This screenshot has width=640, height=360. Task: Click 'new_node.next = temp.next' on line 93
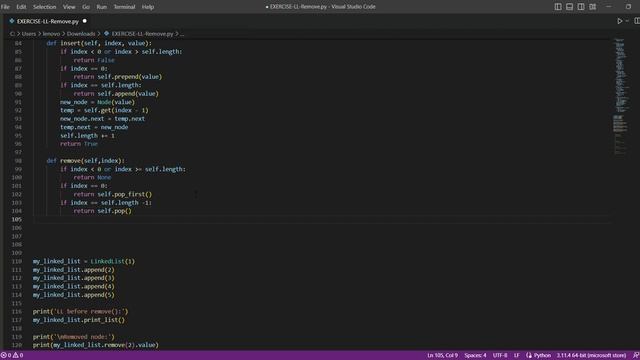click(x=102, y=119)
